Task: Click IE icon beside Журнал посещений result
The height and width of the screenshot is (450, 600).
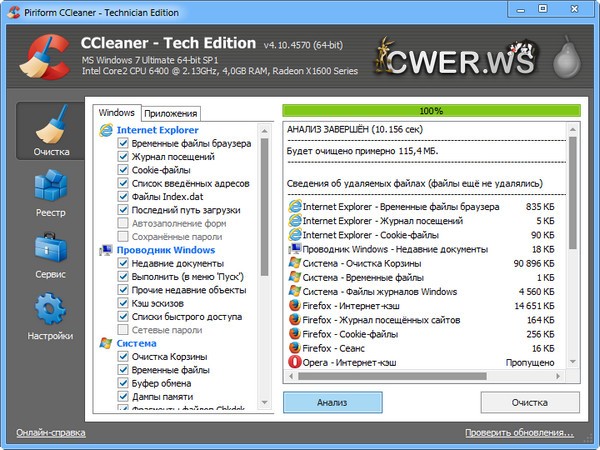Action: tap(295, 221)
